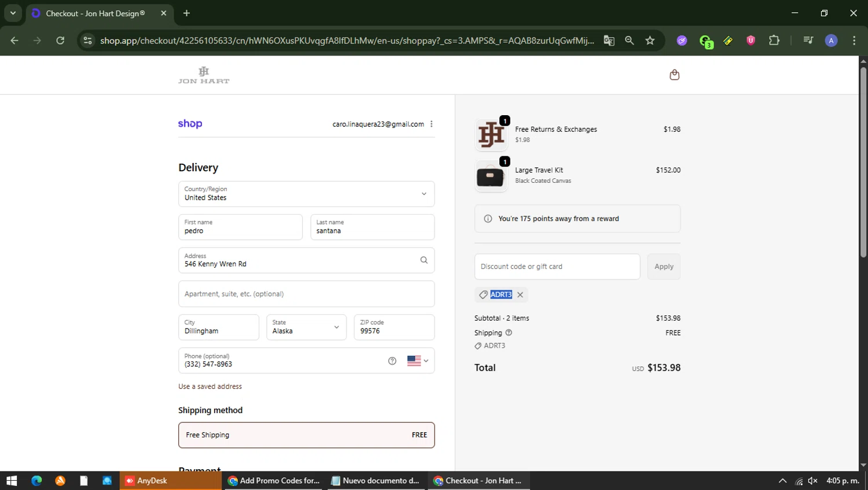Open a new browser tab
Screen dimensions: 868x490
(x=186, y=13)
